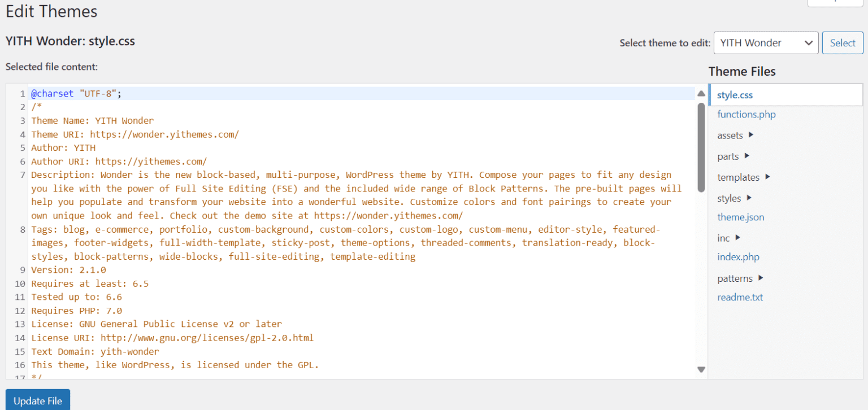Viewport: 868px width, 410px height.
Task: Open the theme.json file
Action: 740,217
